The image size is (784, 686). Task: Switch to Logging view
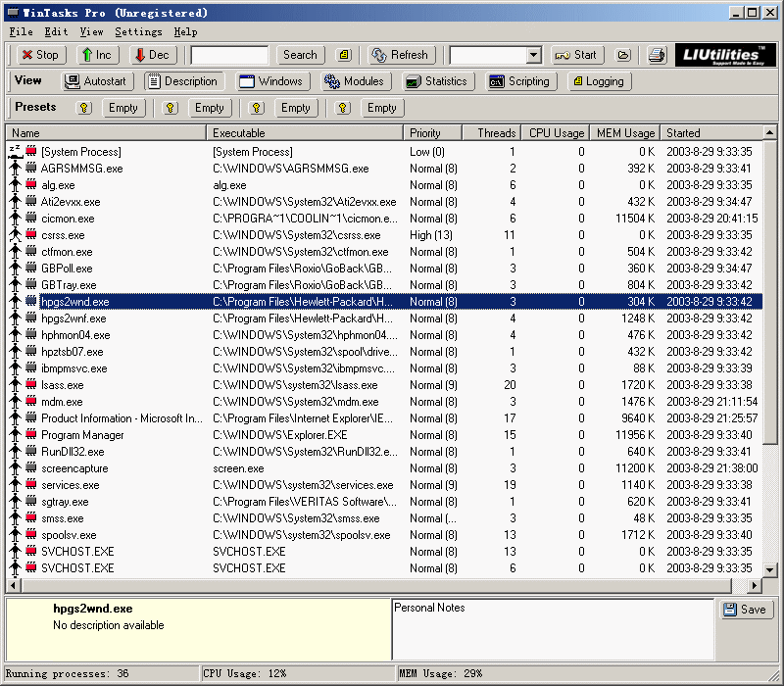click(x=600, y=81)
